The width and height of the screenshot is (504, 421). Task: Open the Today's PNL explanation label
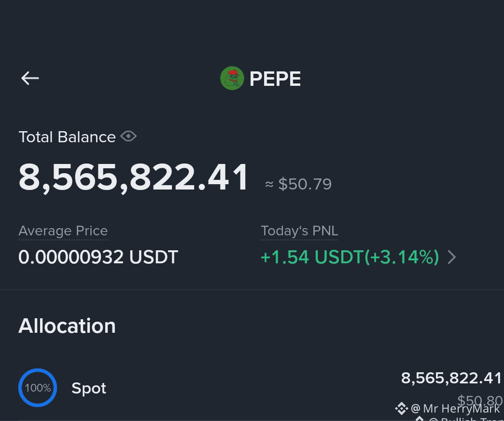tap(299, 231)
